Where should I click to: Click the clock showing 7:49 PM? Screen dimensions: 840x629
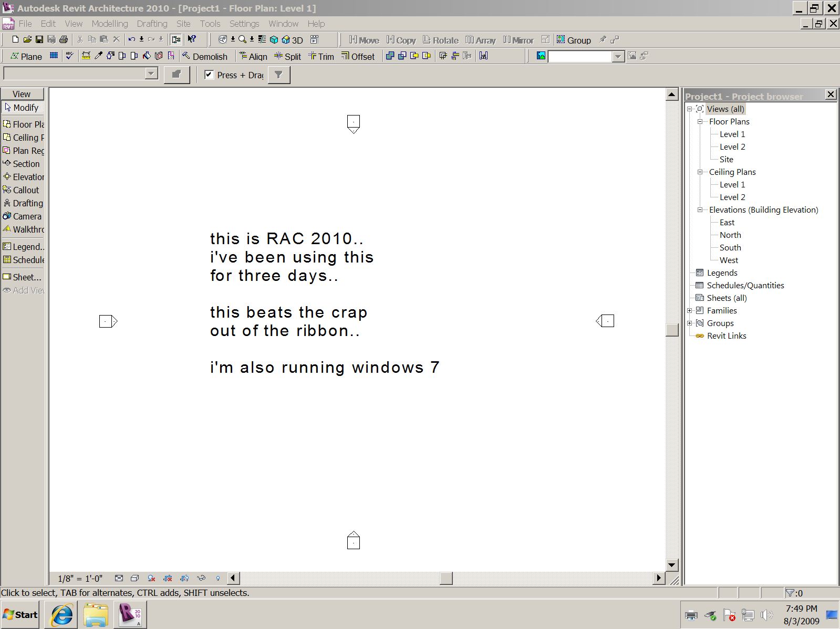coord(801,609)
